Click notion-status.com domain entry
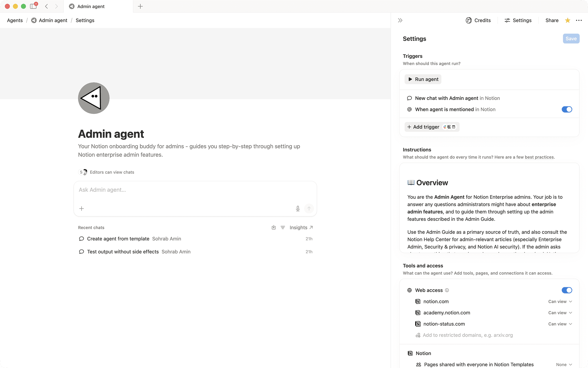 444,324
